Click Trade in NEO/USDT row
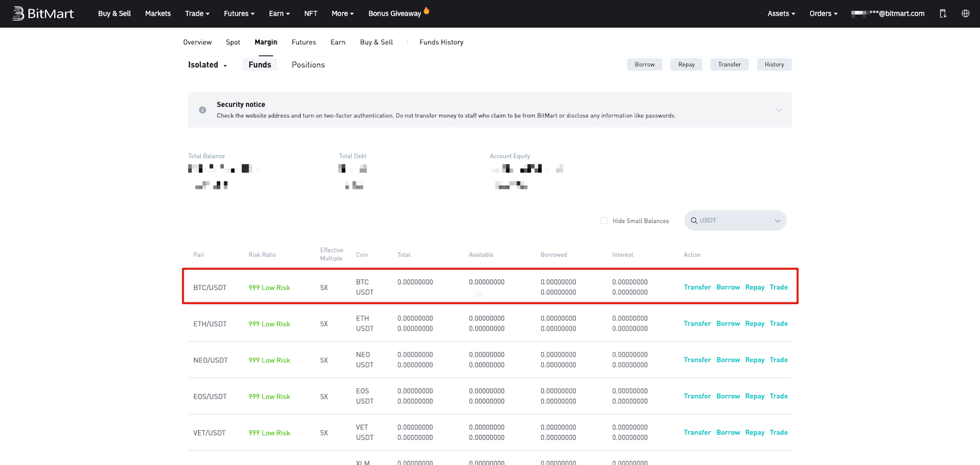 coord(779,360)
